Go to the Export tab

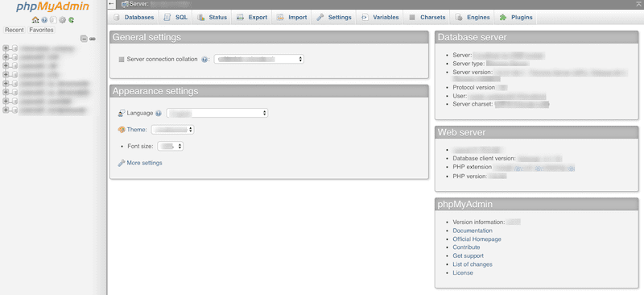[x=252, y=17]
